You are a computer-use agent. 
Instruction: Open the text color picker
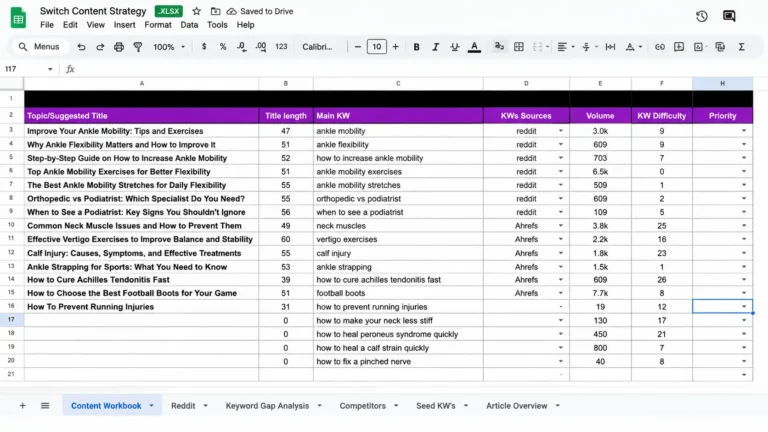(x=474, y=47)
